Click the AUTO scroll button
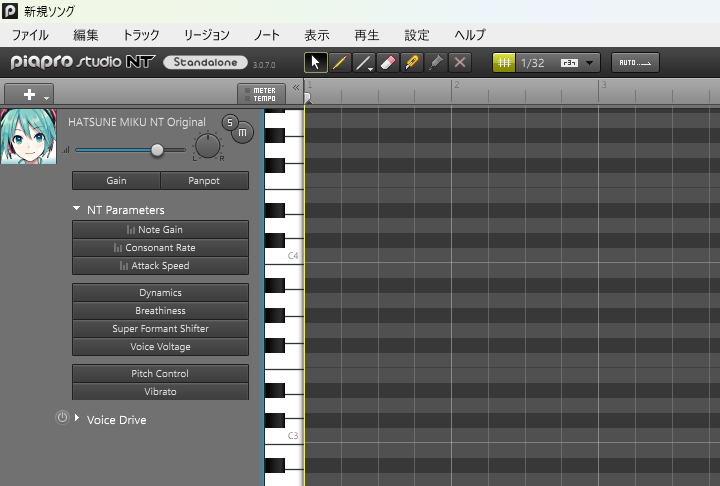The width and height of the screenshot is (720, 486). tap(635, 62)
